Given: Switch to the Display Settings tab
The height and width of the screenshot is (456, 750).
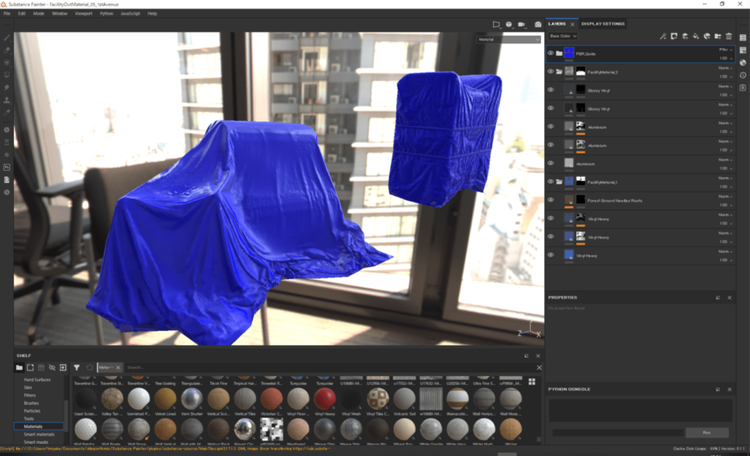Looking at the screenshot, I should click(x=603, y=24).
